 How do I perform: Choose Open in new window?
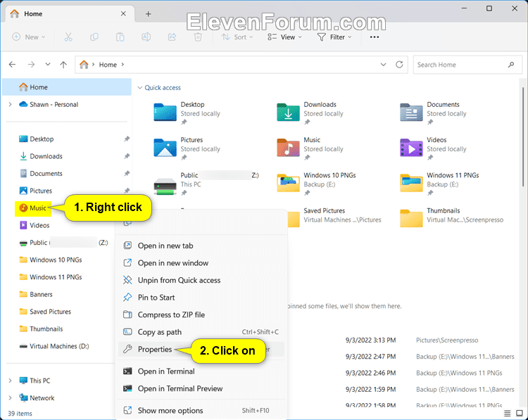pos(201,263)
